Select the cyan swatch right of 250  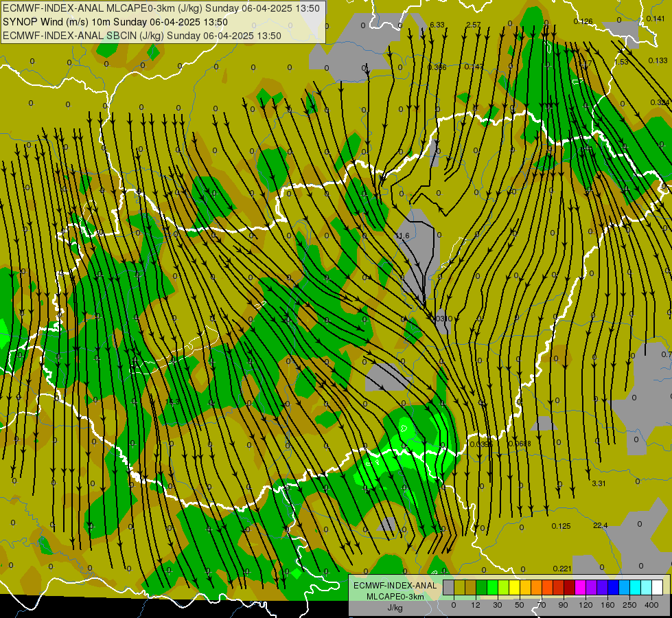[x=636, y=587]
